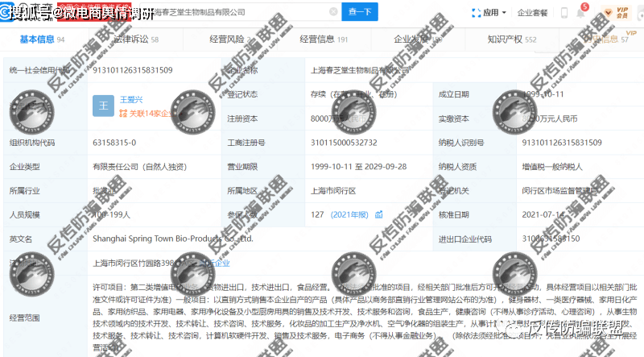Image resolution: width=644 pixels, height=357 pixels.
Task: Click the 王 avatar of legal representative
Action: pyautogui.click(x=104, y=106)
